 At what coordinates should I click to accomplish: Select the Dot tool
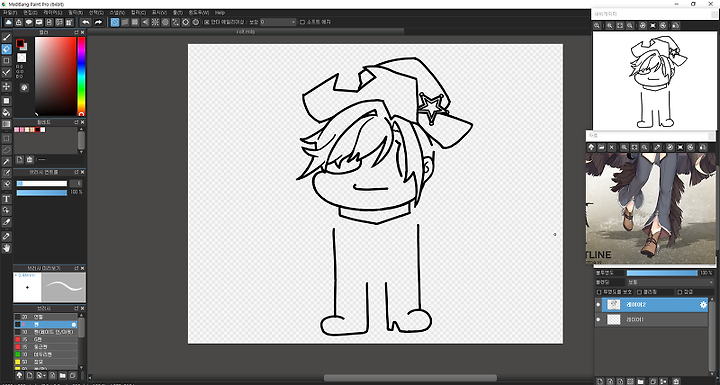pyautogui.click(x=6, y=61)
